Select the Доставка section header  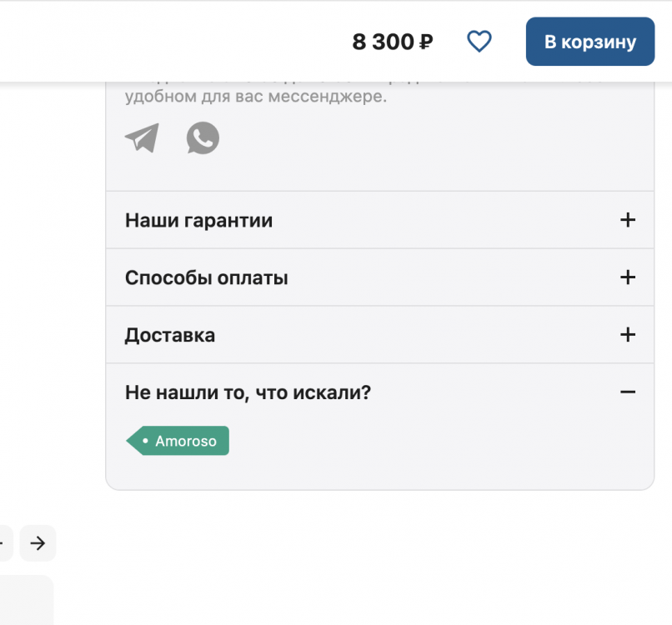click(170, 335)
